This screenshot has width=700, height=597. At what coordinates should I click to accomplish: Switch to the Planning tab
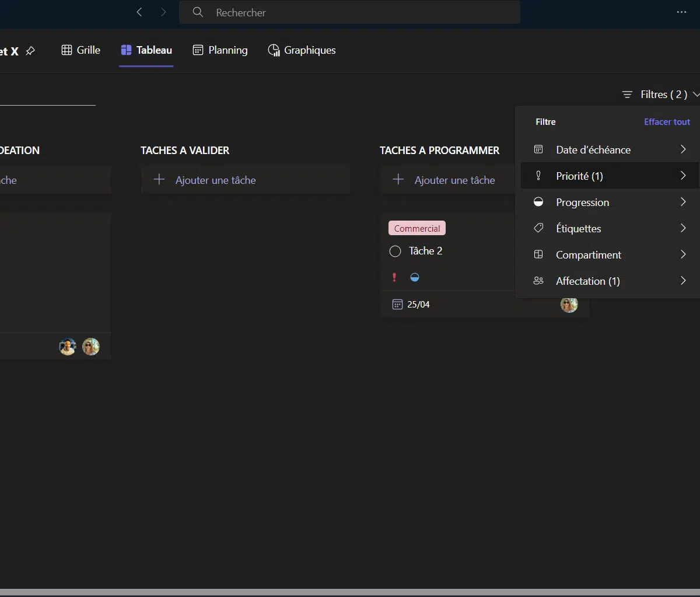coord(220,50)
